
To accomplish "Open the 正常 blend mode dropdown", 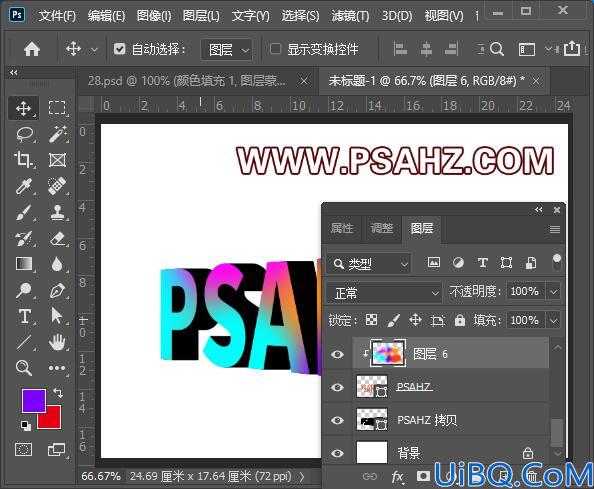I will 384,292.
